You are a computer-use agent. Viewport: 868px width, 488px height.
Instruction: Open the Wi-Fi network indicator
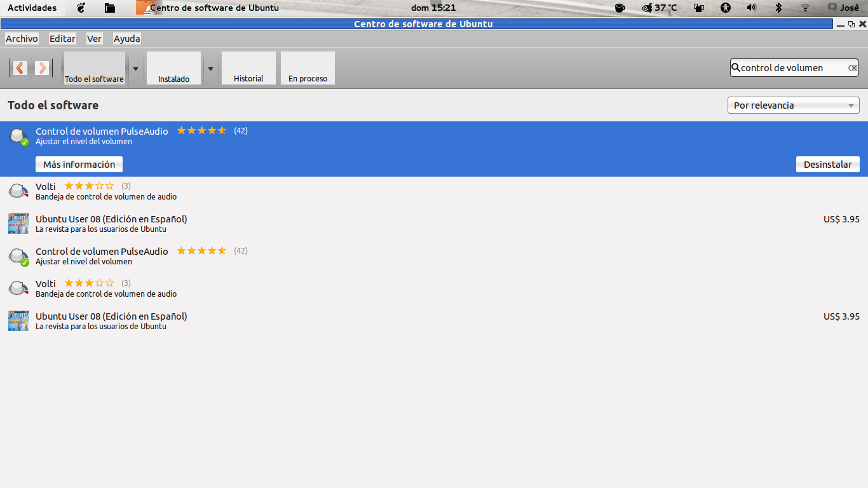coord(805,8)
